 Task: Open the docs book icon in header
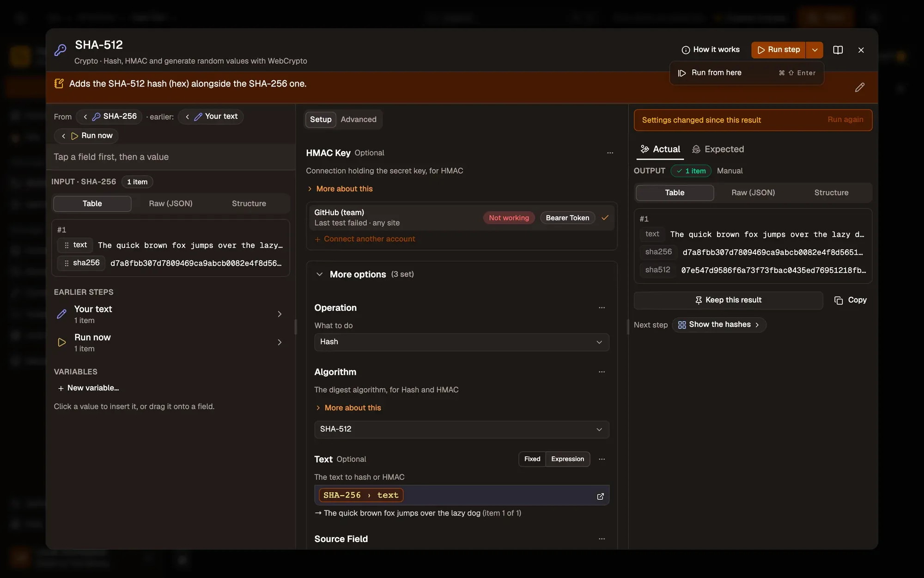[838, 50]
